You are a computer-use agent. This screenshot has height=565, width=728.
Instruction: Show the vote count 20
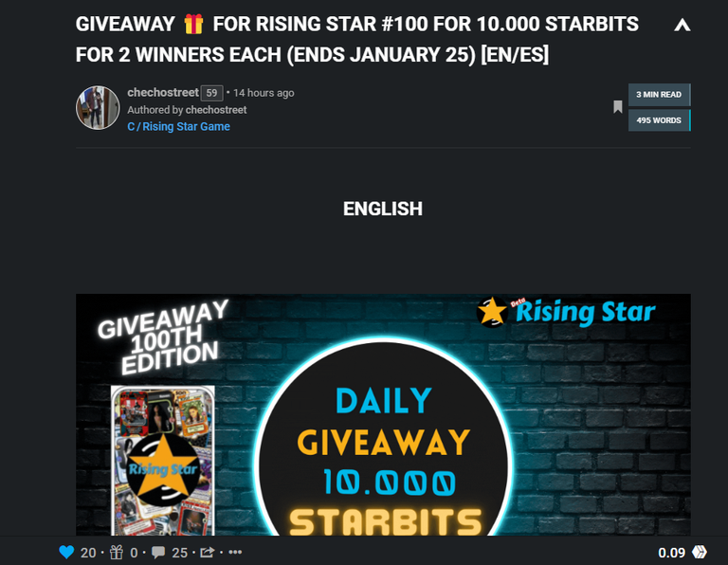point(88,553)
